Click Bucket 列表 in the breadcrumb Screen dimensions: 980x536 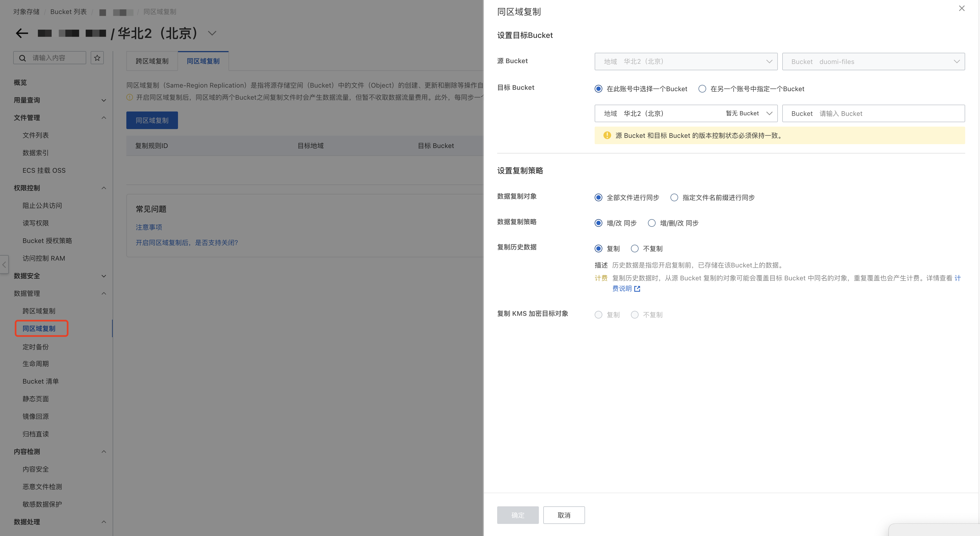pyautogui.click(x=68, y=12)
